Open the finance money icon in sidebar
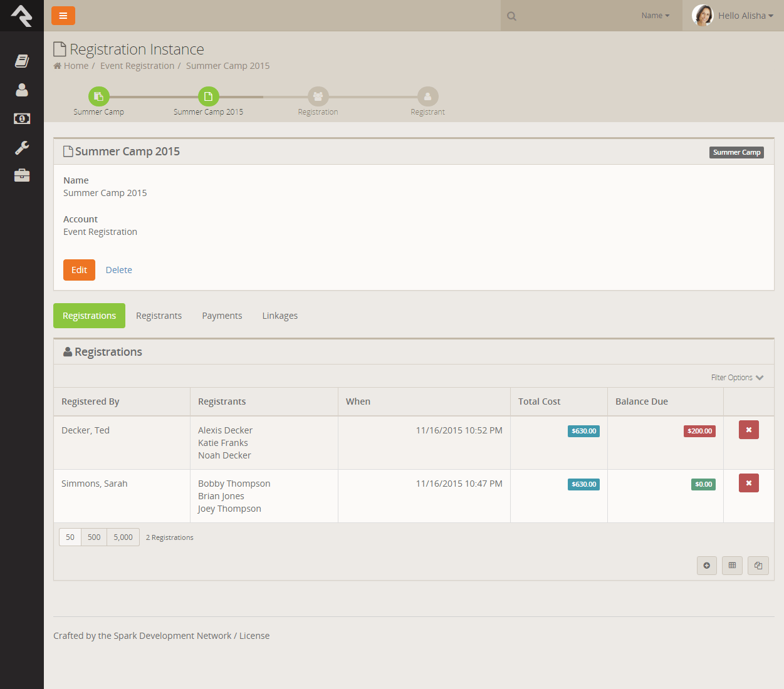 (22, 118)
